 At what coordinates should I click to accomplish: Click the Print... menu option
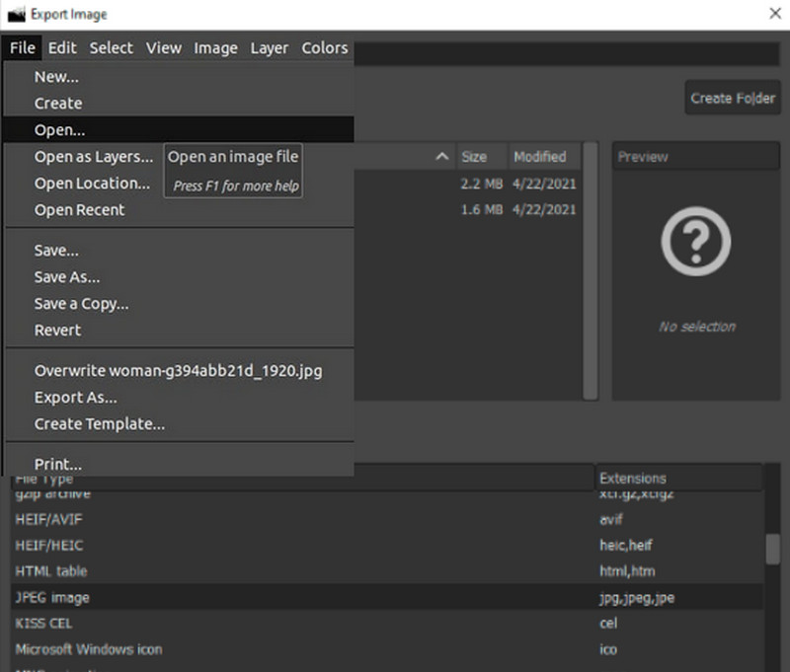coord(57,464)
